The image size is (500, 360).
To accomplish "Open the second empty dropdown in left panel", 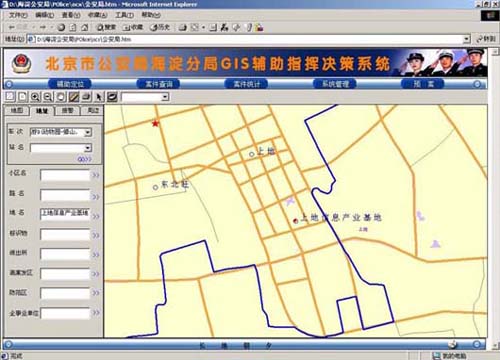I will click(88, 148).
